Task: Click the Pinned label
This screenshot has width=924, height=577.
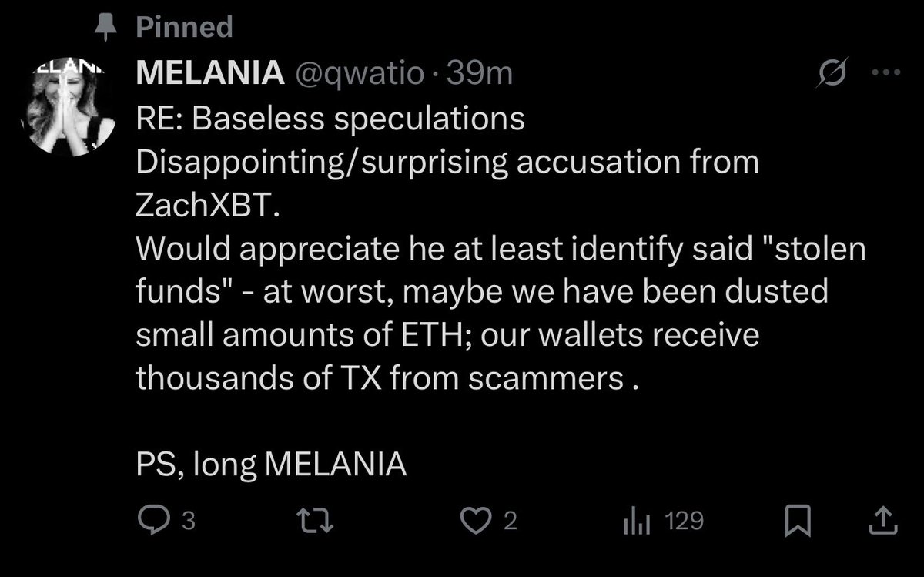Action: tap(184, 29)
